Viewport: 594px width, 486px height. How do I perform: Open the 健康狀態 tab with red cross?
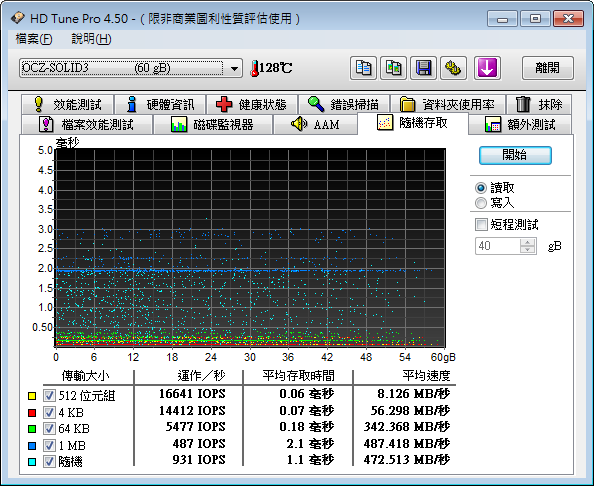pyautogui.click(x=252, y=104)
